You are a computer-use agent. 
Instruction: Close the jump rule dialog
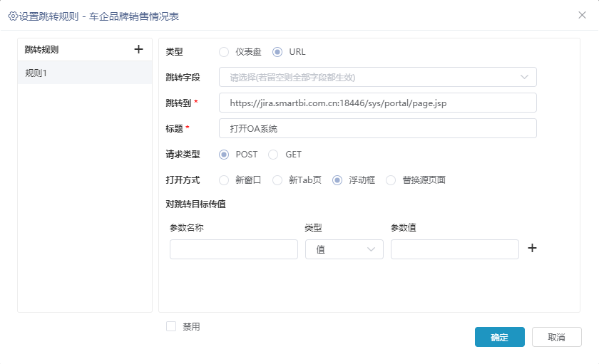pyautogui.click(x=582, y=15)
